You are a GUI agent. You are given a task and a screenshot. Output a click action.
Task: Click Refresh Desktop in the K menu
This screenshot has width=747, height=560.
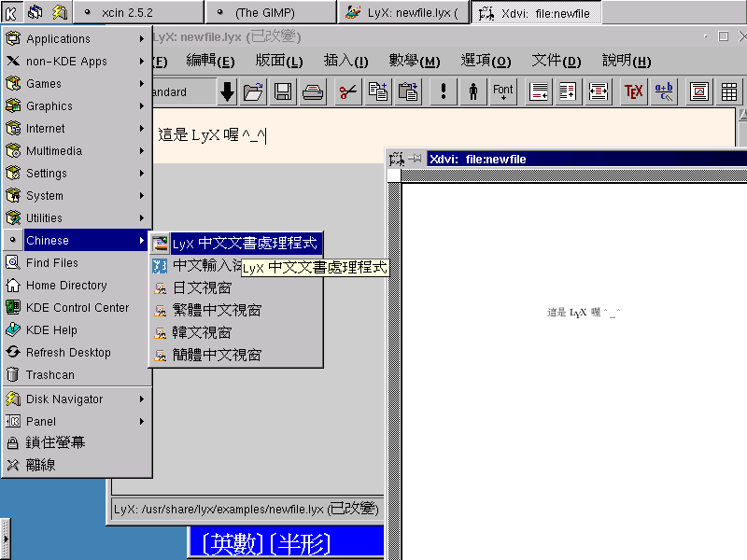click(x=78, y=353)
